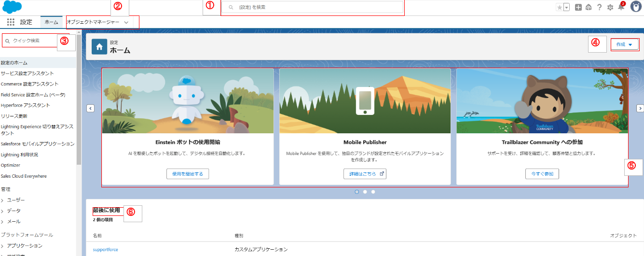
Task: Click the favorites star icon
Action: pyautogui.click(x=560, y=7)
